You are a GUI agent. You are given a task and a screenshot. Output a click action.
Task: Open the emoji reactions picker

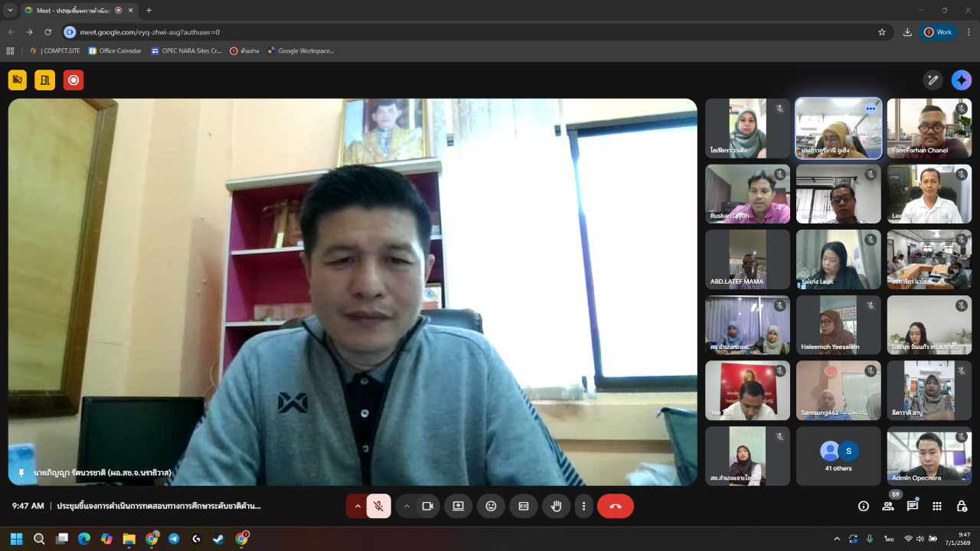pos(491,506)
